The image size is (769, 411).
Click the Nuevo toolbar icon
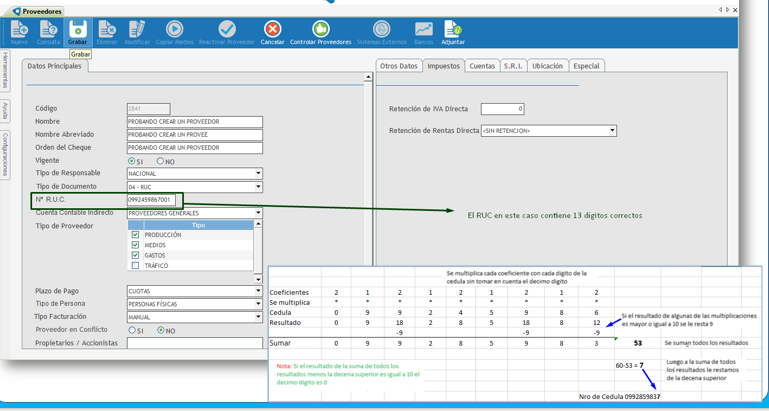(19, 31)
